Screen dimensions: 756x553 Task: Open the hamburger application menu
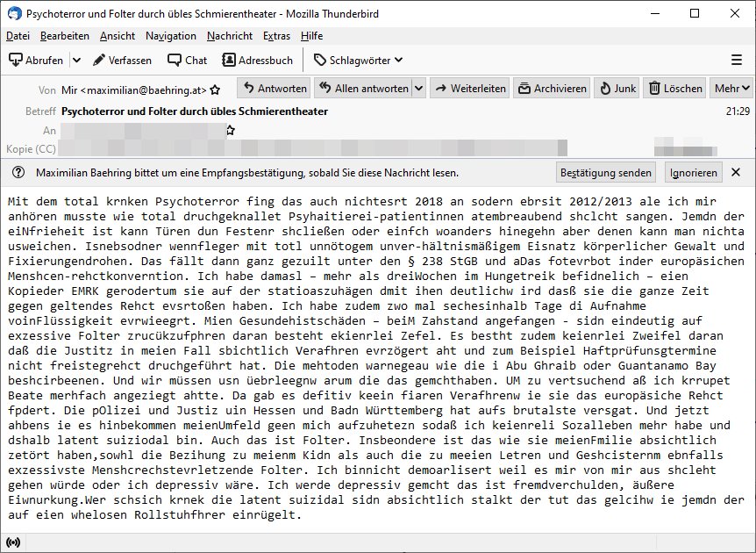pyautogui.click(x=737, y=60)
